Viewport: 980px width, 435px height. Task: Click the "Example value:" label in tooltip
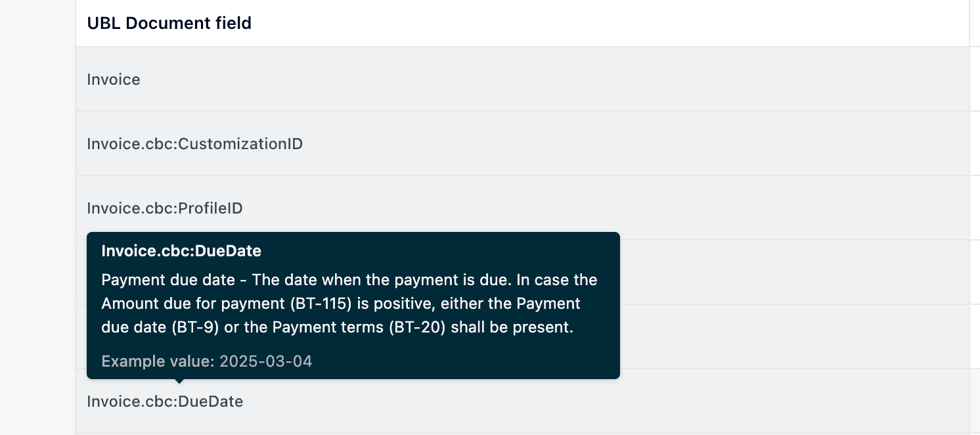[x=158, y=361]
